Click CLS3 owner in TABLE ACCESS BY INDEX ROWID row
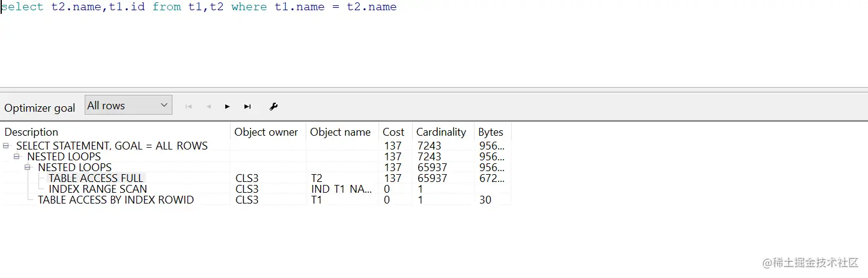This screenshot has height=278, width=868. tap(247, 200)
